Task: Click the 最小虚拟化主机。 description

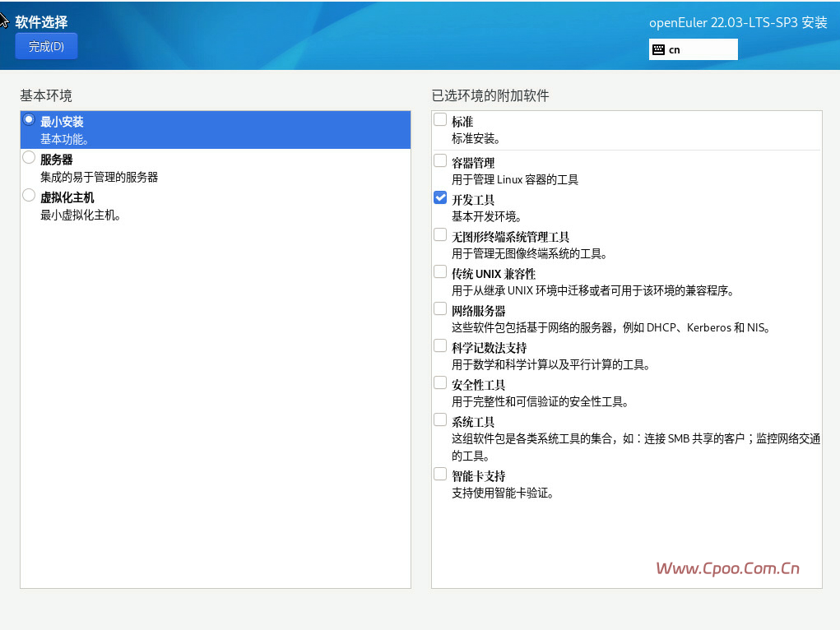Action: (x=81, y=215)
